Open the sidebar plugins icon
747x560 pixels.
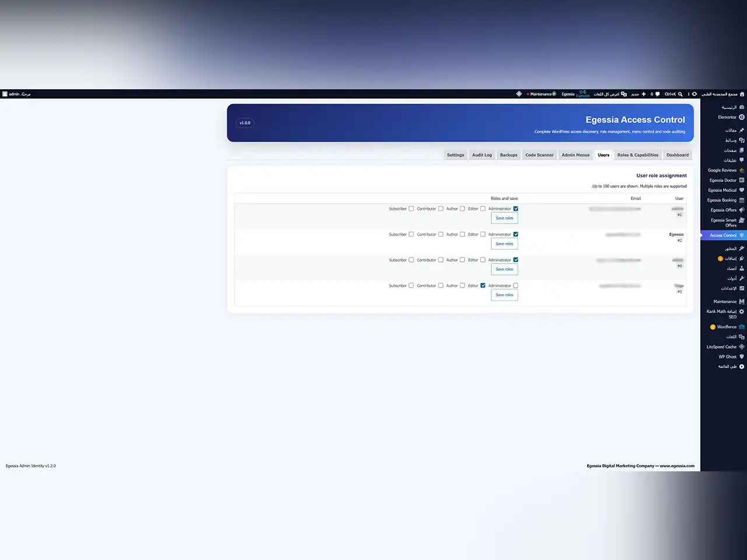pos(742,258)
